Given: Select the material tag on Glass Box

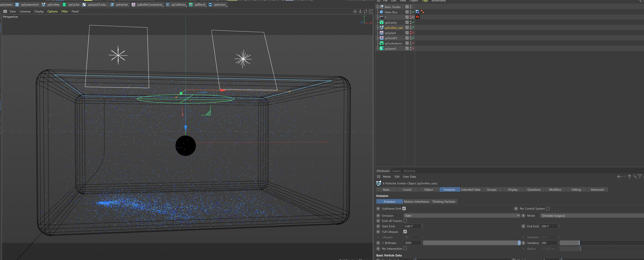Looking at the screenshot, I should (x=422, y=12).
